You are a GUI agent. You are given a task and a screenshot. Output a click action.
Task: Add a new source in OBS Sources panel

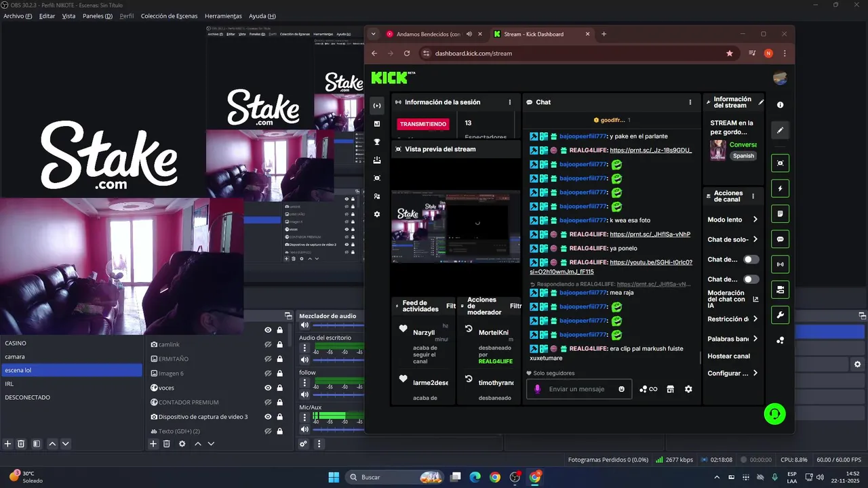tap(153, 444)
